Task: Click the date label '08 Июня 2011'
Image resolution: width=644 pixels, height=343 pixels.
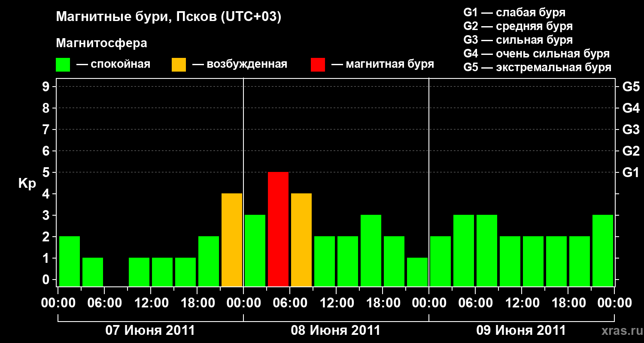Action: [x=336, y=331]
